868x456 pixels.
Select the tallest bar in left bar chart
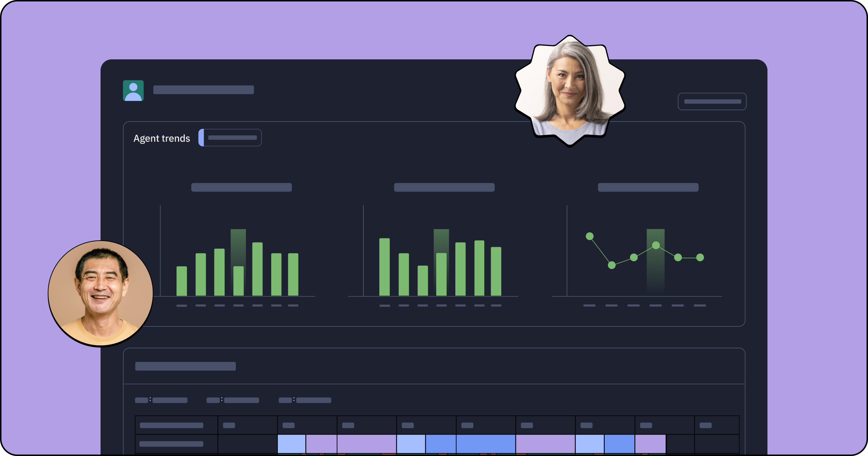tap(257, 269)
